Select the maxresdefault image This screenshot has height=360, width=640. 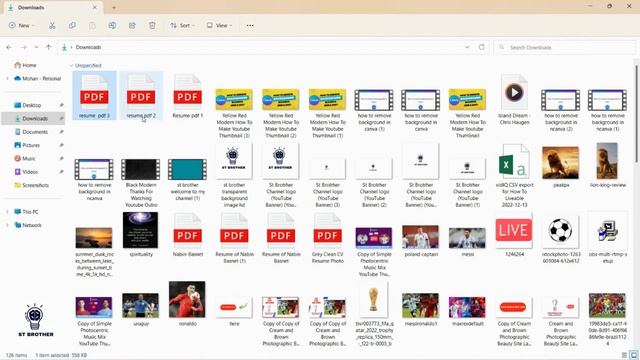(x=467, y=310)
